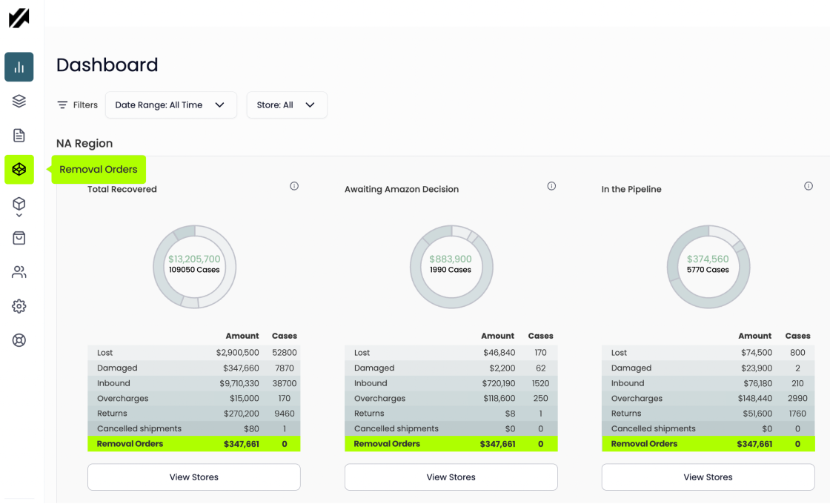Click the info icon beside In the Pipeline
This screenshot has width=830, height=504.
pyautogui.click(x=809, y=186)
